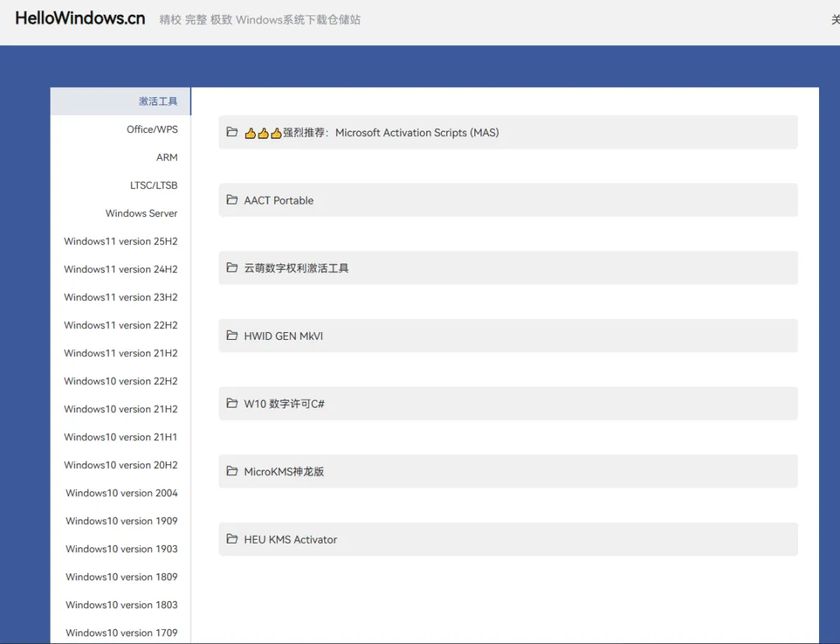Viewport: 840px width, 644px height.
Task: Expand the MicroKMS神龙版 entry
Action: (508, 471)
